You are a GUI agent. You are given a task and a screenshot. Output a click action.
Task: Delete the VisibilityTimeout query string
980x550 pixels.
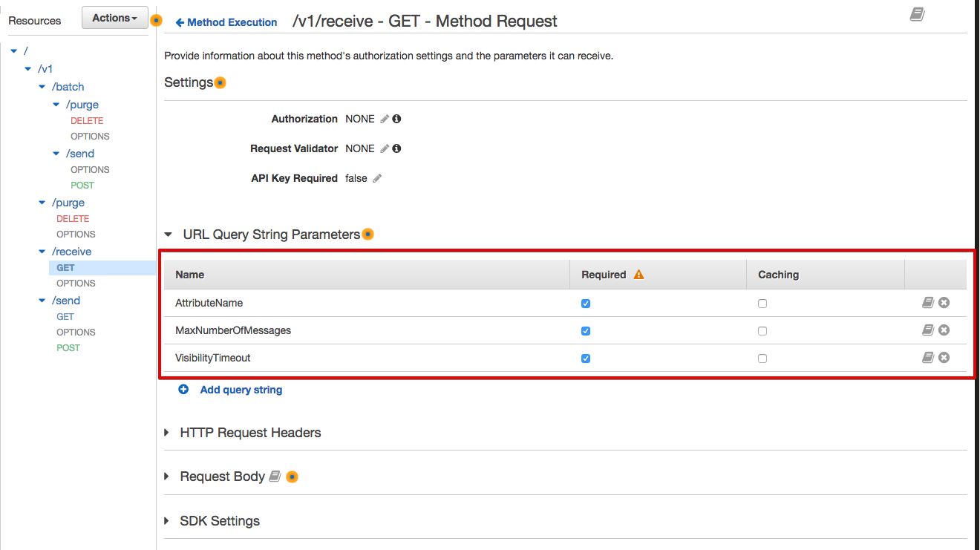pyautogui.click(x=944, y=358)
